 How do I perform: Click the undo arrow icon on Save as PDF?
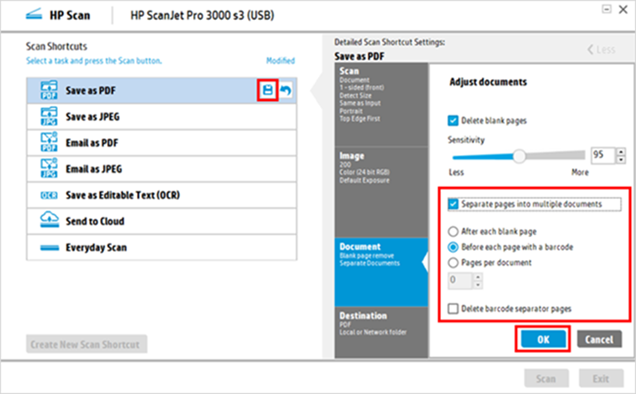pyautogui.click(x=286, y=90)
